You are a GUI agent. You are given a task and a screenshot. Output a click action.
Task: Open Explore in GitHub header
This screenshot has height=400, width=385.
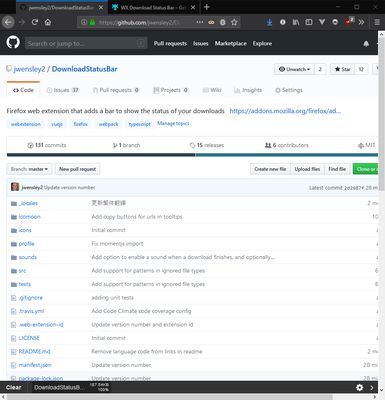point(262,43)
